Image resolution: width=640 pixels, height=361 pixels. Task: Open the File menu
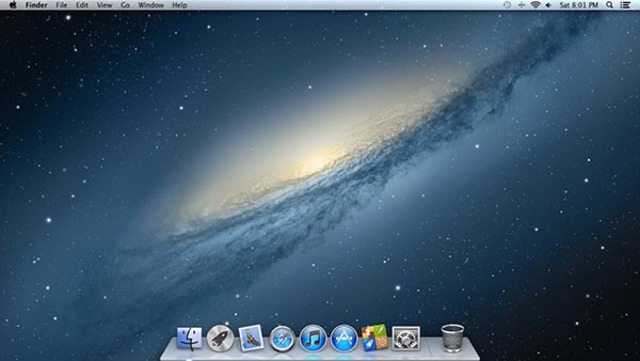pos(62,5)
